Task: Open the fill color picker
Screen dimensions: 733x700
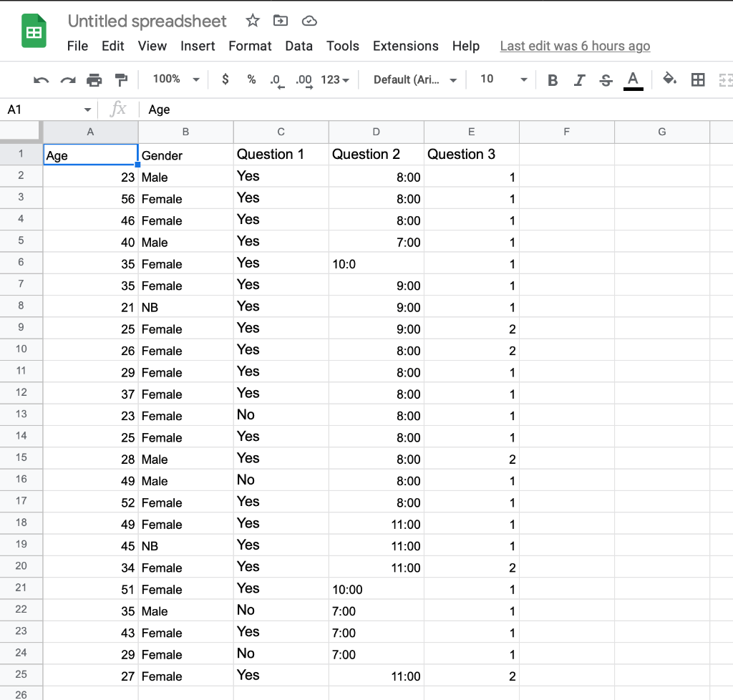Action: click(670, 79)
